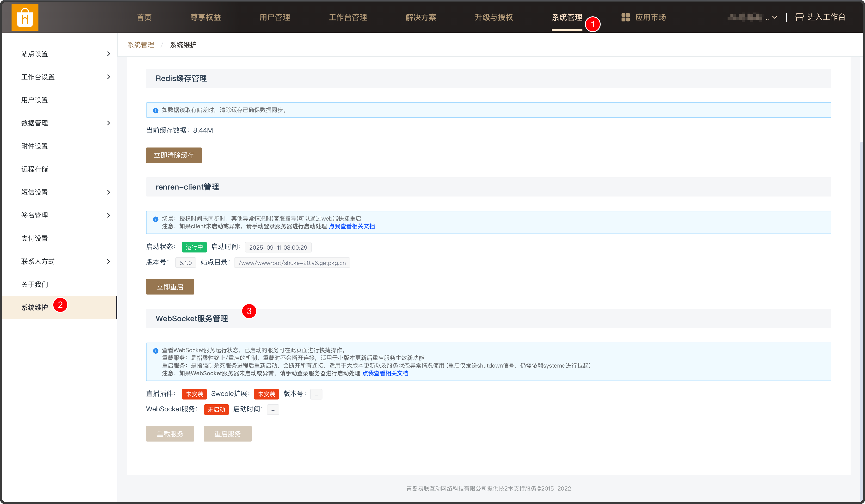Click the Redis cache info icon
Image resolution: width=865 pixels, height=504 pixels.
point(155,111)
